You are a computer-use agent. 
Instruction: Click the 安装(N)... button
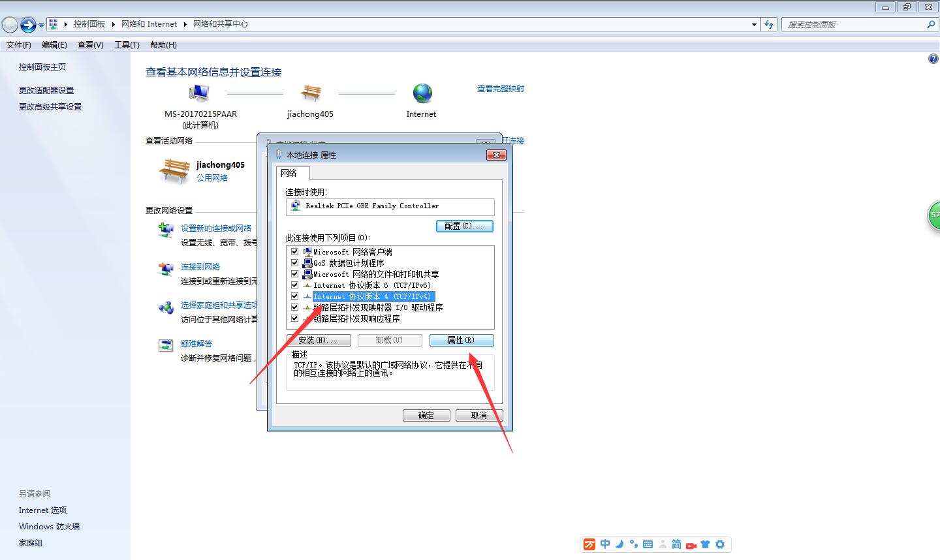tap(319, 341)
